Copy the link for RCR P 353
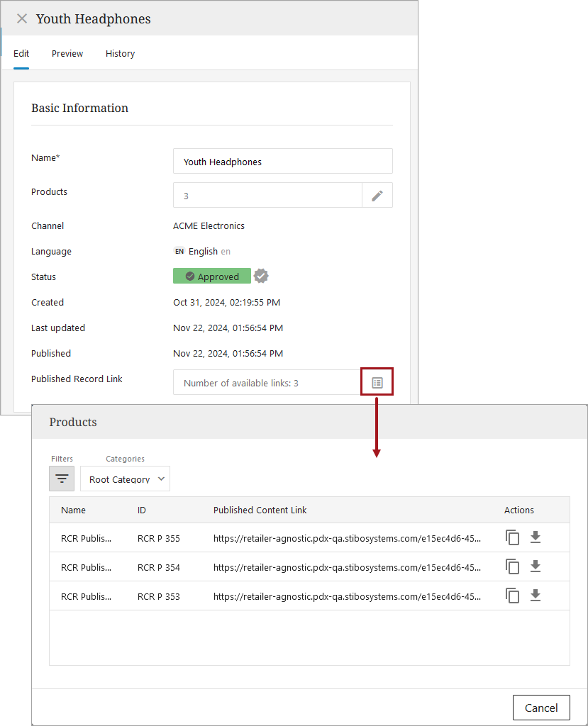Image resolution: width=588 pixels, height=726 pixels. tap(512, 596)
